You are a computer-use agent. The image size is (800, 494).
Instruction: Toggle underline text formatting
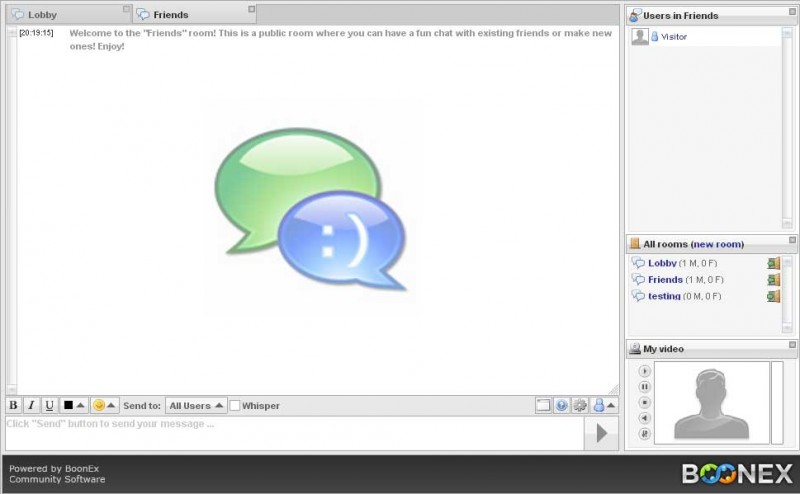coord(49,405)
